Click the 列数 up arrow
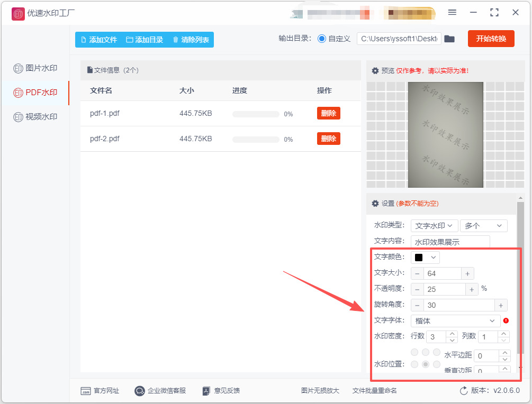532x404 pixels. click(503, 334)
